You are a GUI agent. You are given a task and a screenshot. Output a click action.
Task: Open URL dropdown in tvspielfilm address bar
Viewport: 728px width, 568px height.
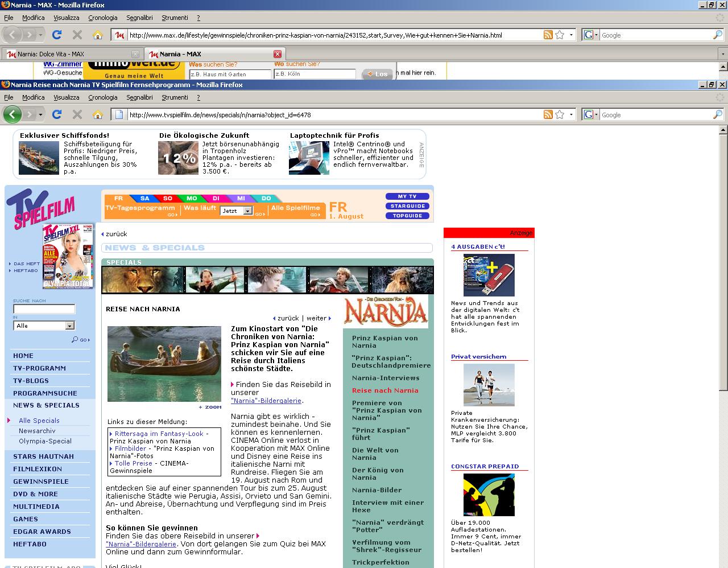[x=572, y=114]
